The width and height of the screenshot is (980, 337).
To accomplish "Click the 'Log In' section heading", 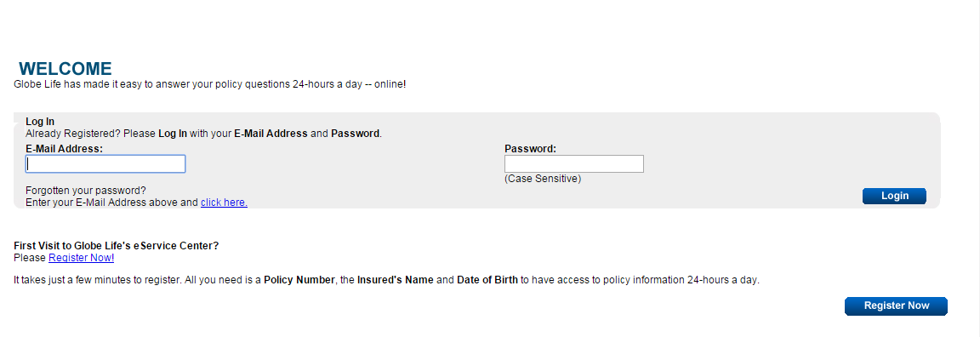I will pyautogui.click(x=40, y=122).
